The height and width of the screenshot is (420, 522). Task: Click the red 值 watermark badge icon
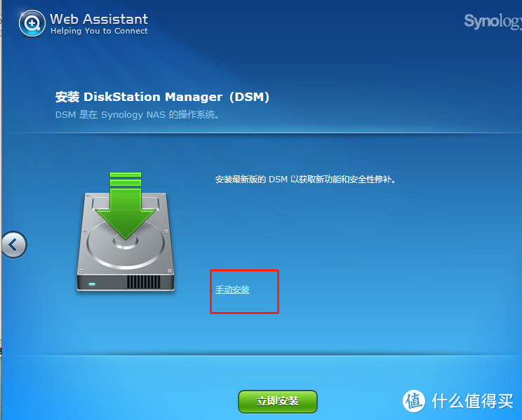(414, 400)
